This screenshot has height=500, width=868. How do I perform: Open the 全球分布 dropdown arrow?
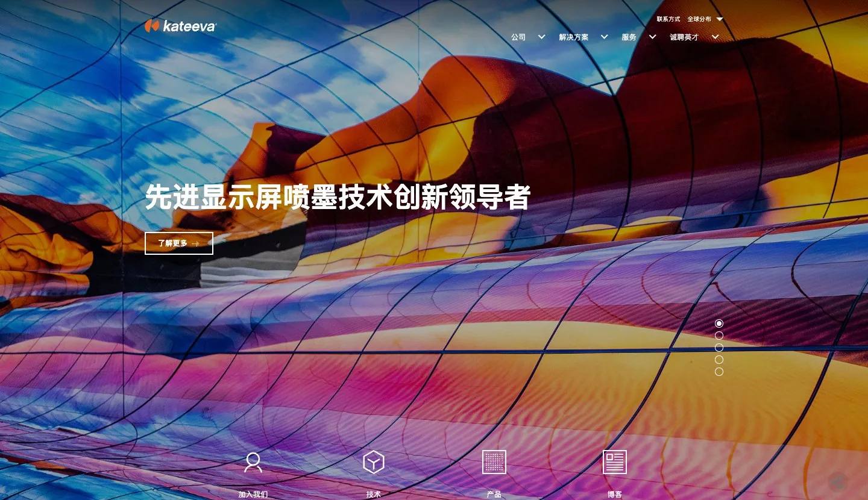720,19
